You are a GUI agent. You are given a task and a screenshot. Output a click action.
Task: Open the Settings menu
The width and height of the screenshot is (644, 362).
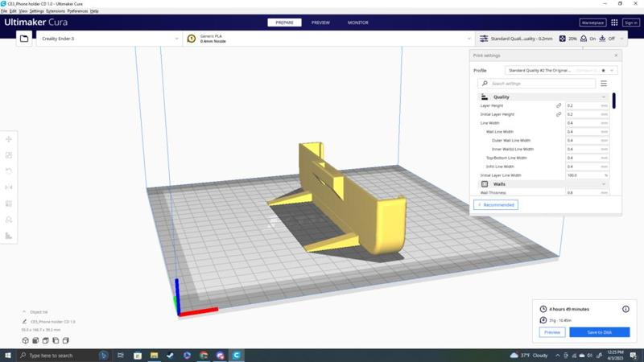tap(36, 11)
